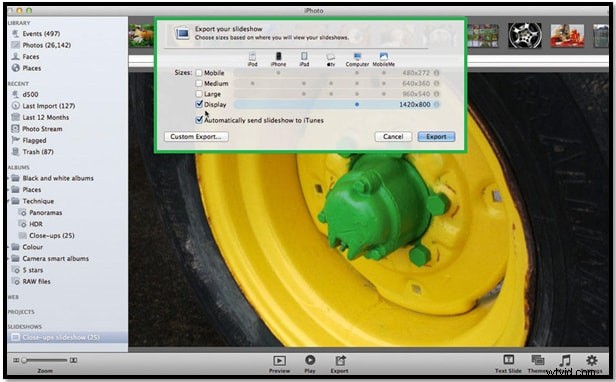
Task: Enable the Medium size checkbox
Action: tap(199, 83)
